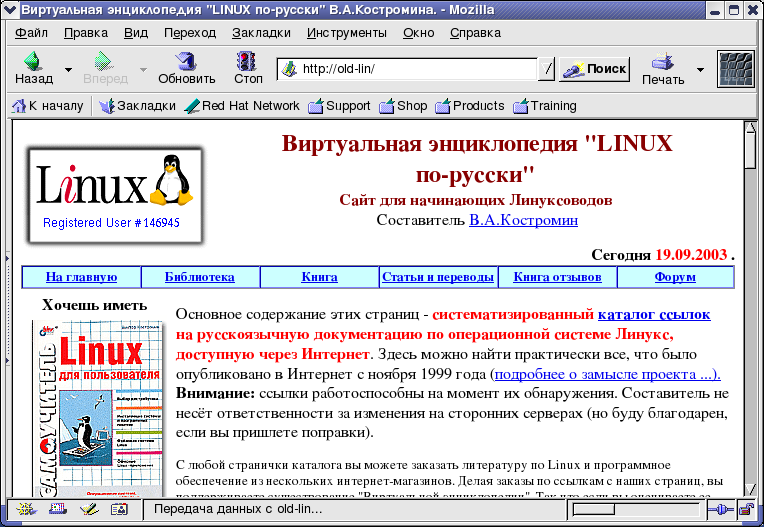This screenshot has height=527, width=764.
Task: Open the Composer icon in status bar
Action: pos(88,510)
